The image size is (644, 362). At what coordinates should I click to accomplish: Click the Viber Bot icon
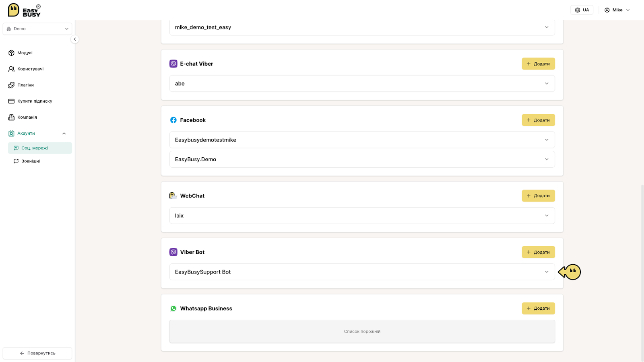pos(173,252)
